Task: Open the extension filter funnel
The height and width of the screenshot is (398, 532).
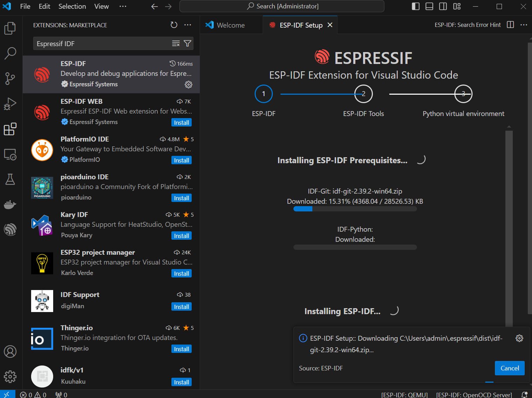Action: pyautogui.click(x=187, y=43)
